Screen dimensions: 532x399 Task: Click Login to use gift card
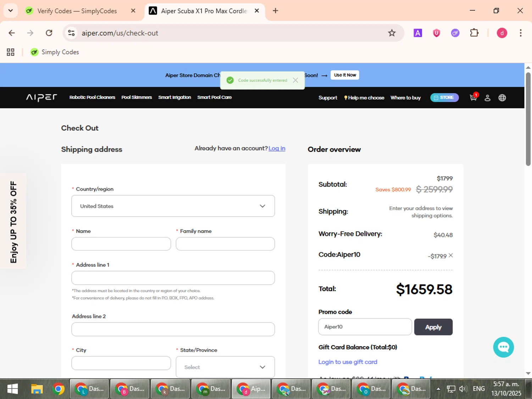(x=348, y=362)
